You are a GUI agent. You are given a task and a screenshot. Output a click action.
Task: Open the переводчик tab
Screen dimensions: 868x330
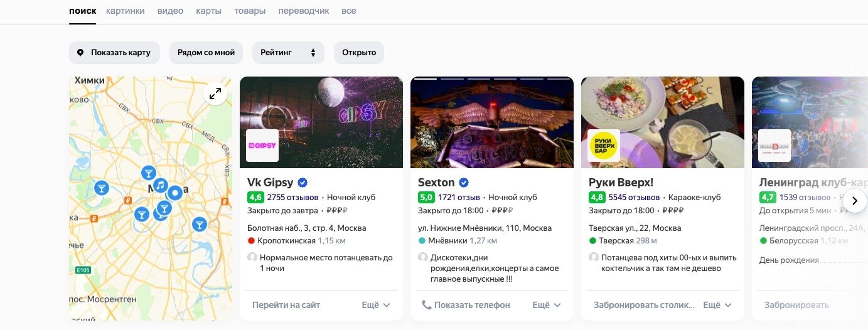click(304, 11)
